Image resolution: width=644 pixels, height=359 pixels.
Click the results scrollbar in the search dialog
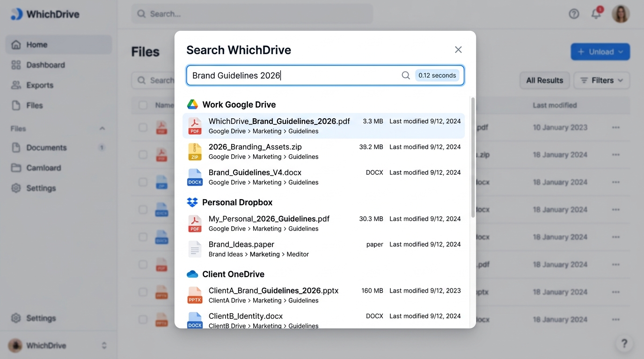click(473, 158)
